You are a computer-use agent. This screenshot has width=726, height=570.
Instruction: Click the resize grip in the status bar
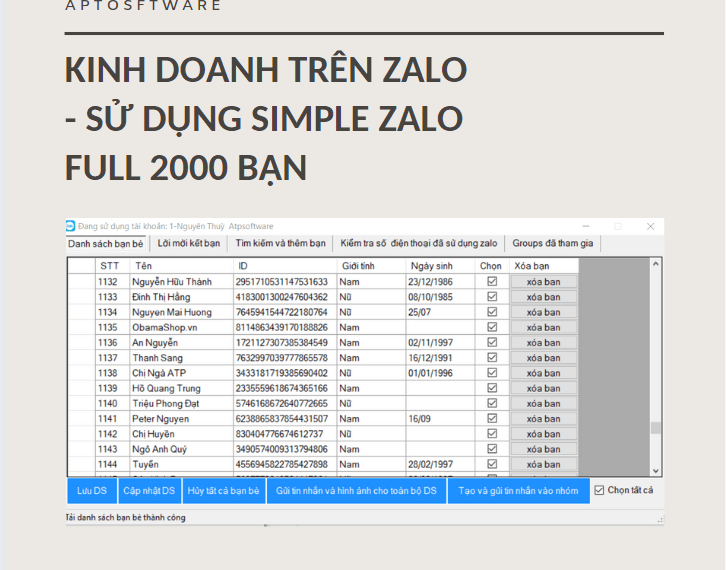[x=660, y=520]
